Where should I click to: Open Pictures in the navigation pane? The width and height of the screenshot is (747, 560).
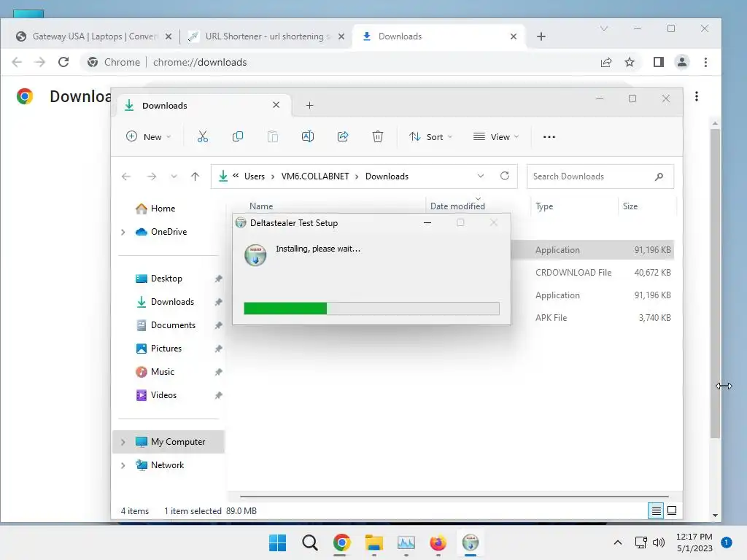[166, 349]
